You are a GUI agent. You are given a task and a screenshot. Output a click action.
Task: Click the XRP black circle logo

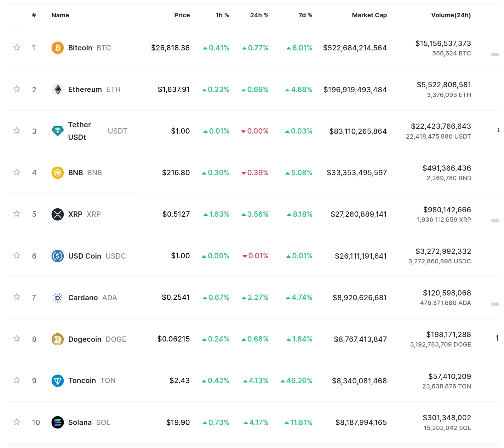[58, 214]
